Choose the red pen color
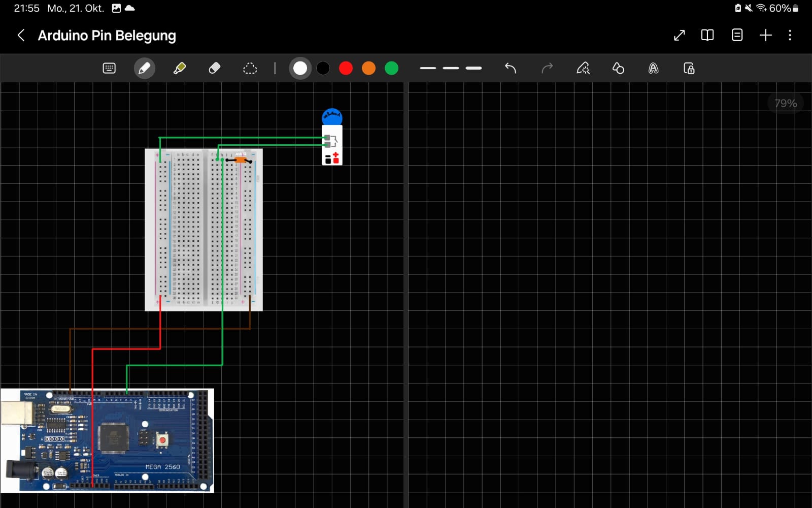This screenshot has width=812, height=508. coord(346,68)
